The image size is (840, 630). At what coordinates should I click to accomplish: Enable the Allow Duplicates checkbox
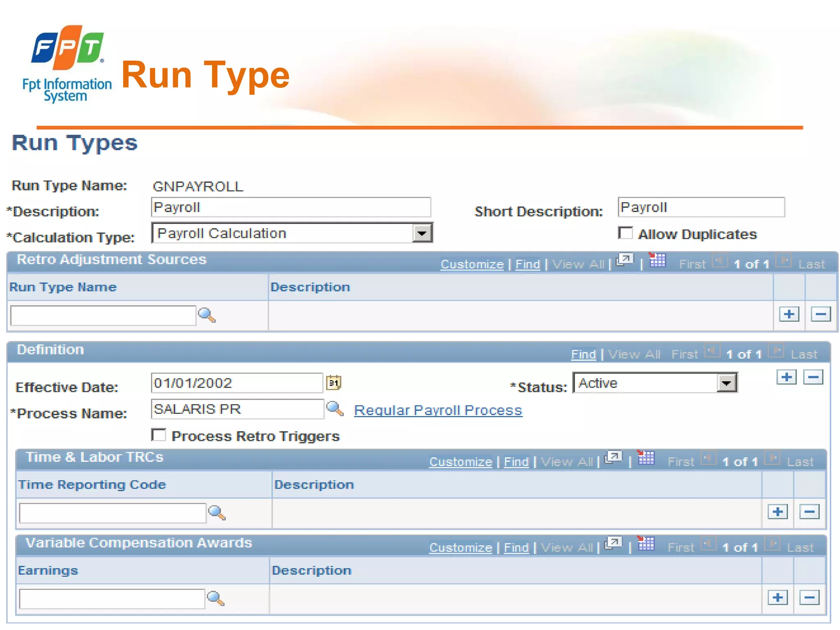click(625, 233)
